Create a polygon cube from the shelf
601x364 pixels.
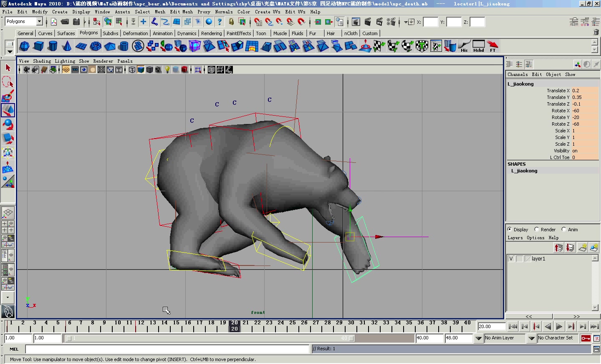[x=39, y=46]
